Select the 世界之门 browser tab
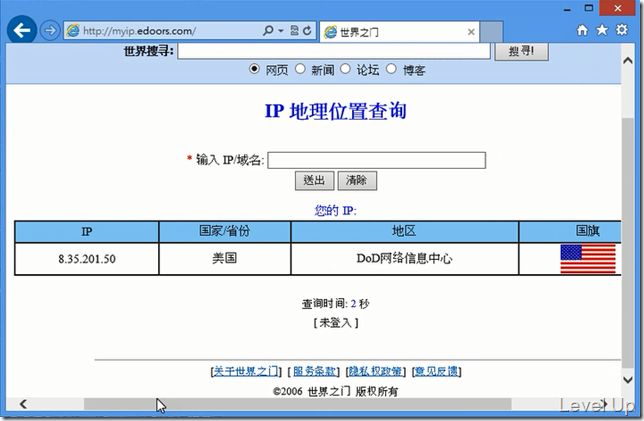The height and width of the screenshot is (421, 644). point(399,32)
